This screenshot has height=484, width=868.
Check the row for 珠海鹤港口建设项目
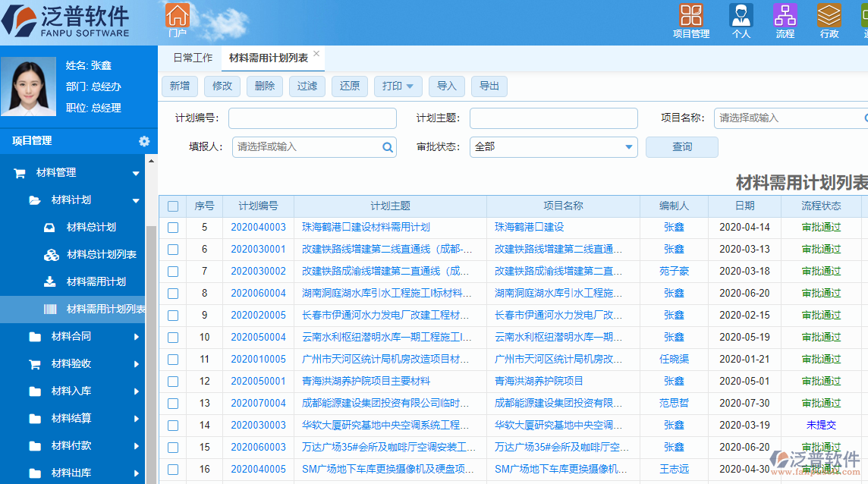[173, 227]
